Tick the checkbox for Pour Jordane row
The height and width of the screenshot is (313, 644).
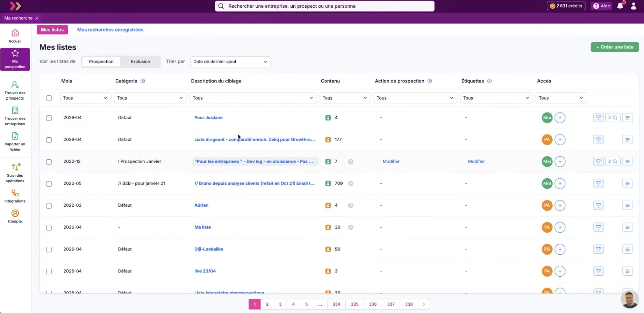[x=49, y=118]
